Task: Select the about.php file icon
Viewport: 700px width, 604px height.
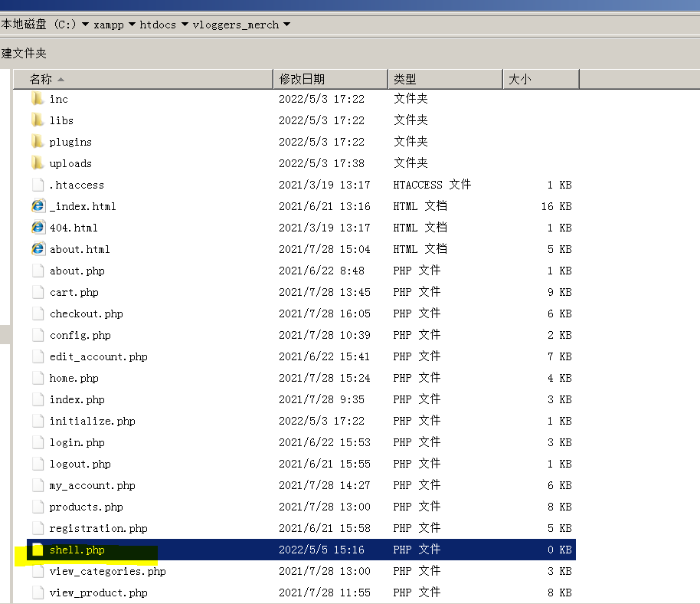Action: (38, 271)
